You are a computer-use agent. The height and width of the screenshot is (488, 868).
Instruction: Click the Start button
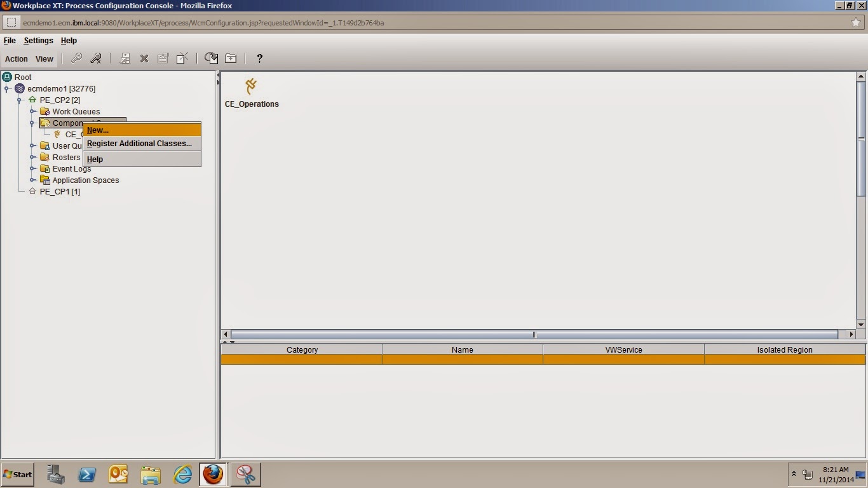pyautogui.click(x=16, y=475)
